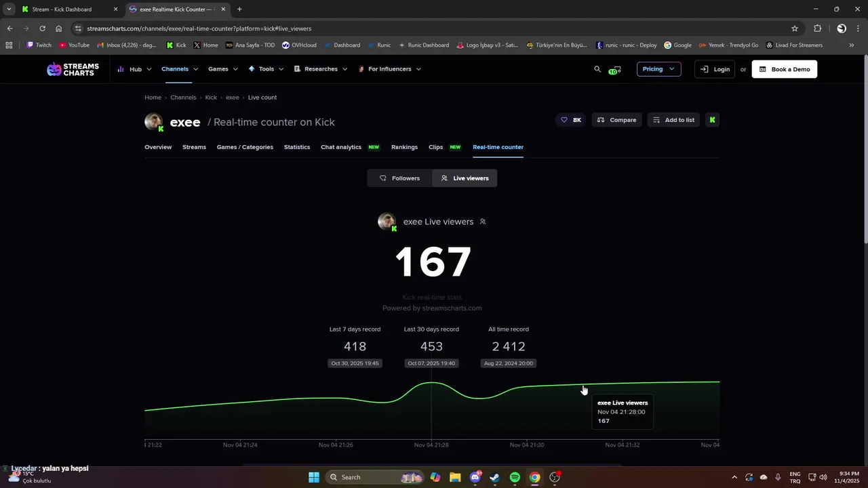
Task: Go to browser home icon
Action: click(58, 28)
